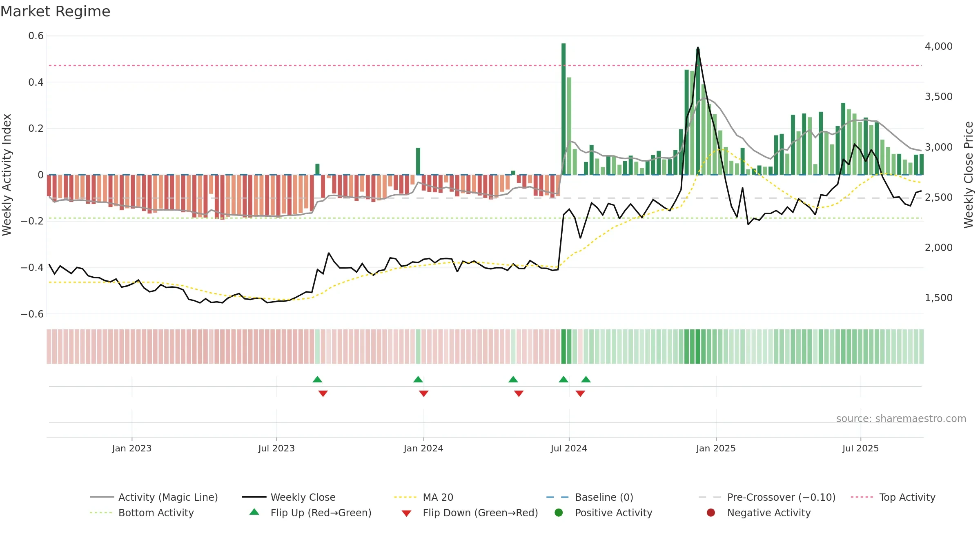Toggle Weekly Close legend entry
980x551 pixels.
tap(289, 497)
